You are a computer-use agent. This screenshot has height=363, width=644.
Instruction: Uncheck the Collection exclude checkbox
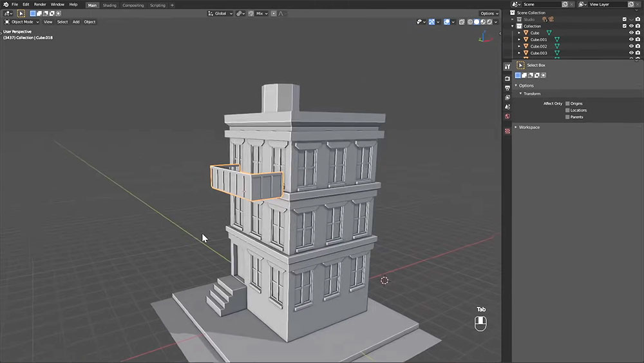point(625,26)
